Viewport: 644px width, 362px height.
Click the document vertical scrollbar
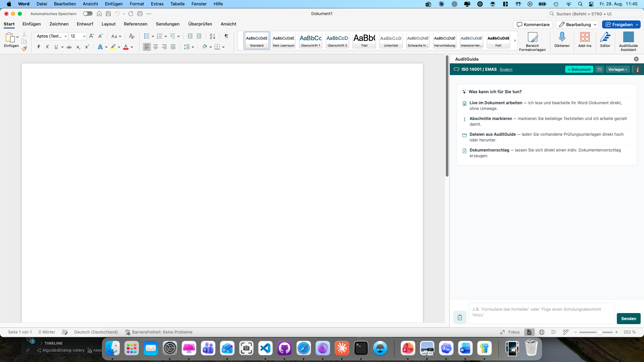click(447, 116)
